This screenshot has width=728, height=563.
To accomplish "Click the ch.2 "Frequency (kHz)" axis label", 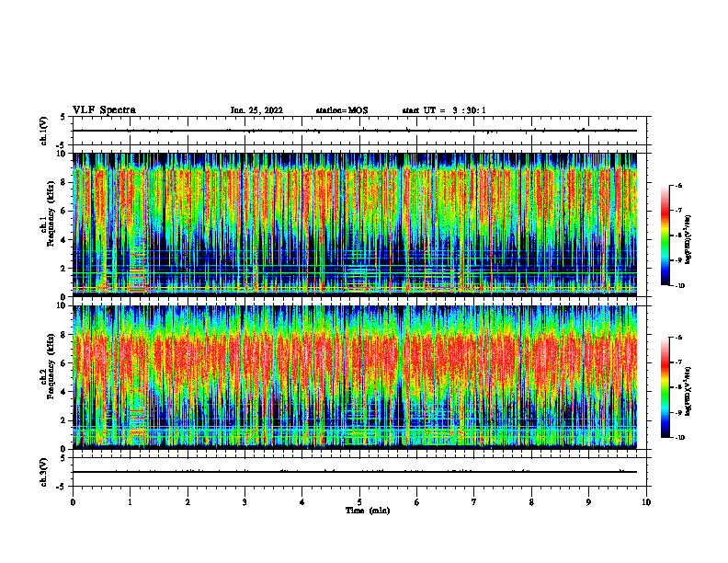I will coord(51,366).
